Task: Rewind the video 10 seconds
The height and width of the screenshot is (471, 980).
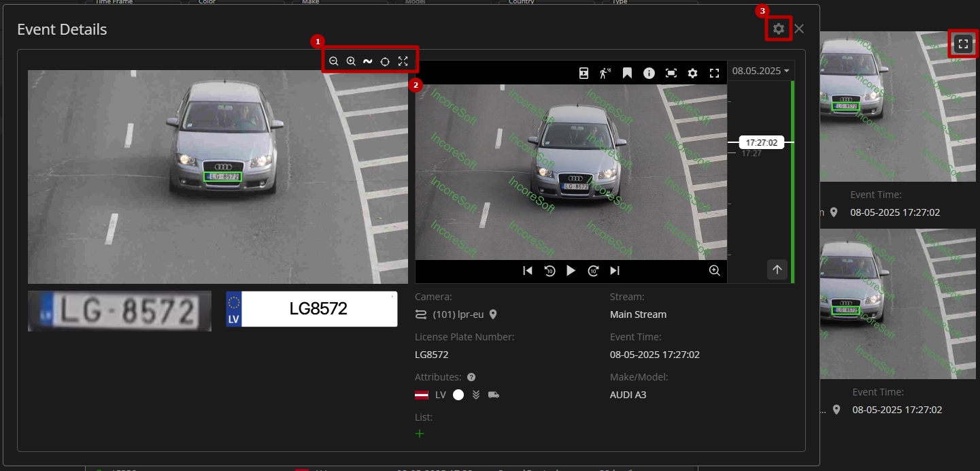Action: point(550,270)
